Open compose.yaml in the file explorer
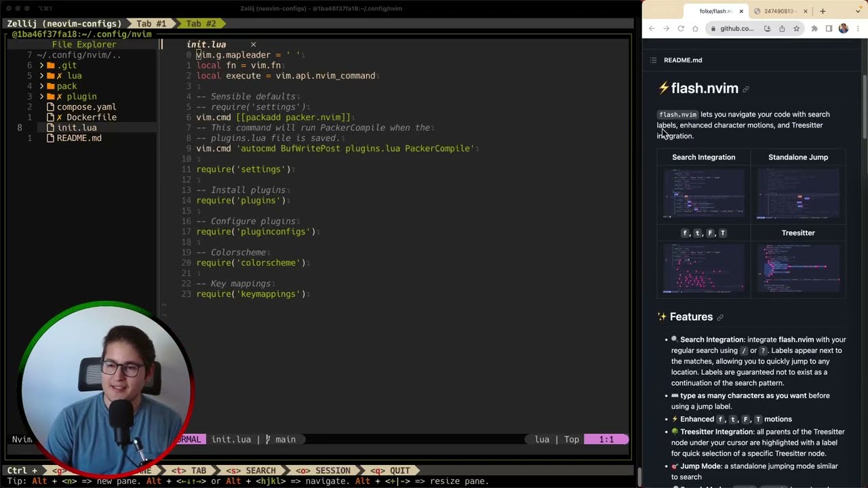Viewport: 868px width, 488px height. (x=86, y=107)
